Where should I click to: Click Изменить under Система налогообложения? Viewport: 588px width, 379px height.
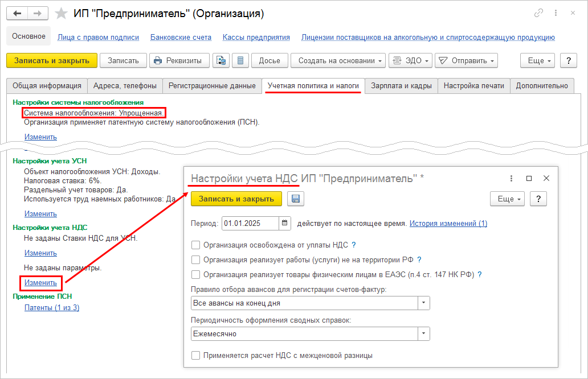[x=40, y=137]
